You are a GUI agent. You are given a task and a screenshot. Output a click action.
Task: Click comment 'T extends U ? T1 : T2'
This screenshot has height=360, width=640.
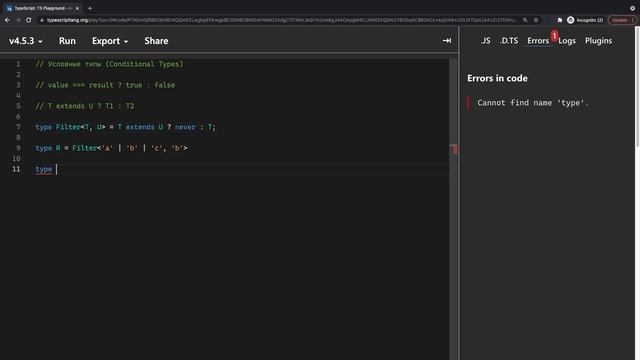pyautogui.click(x=85, y=106)
